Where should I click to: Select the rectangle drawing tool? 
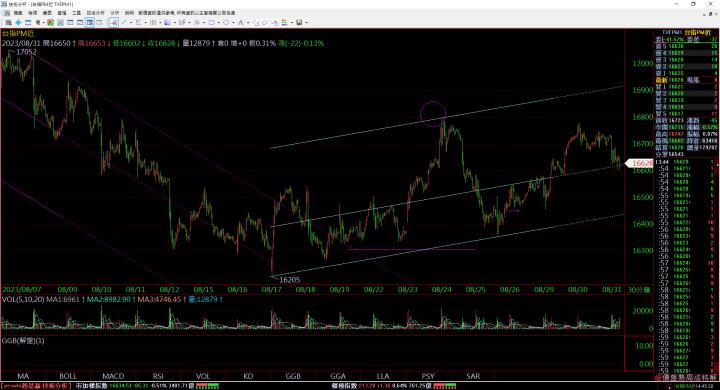(211, 23)
